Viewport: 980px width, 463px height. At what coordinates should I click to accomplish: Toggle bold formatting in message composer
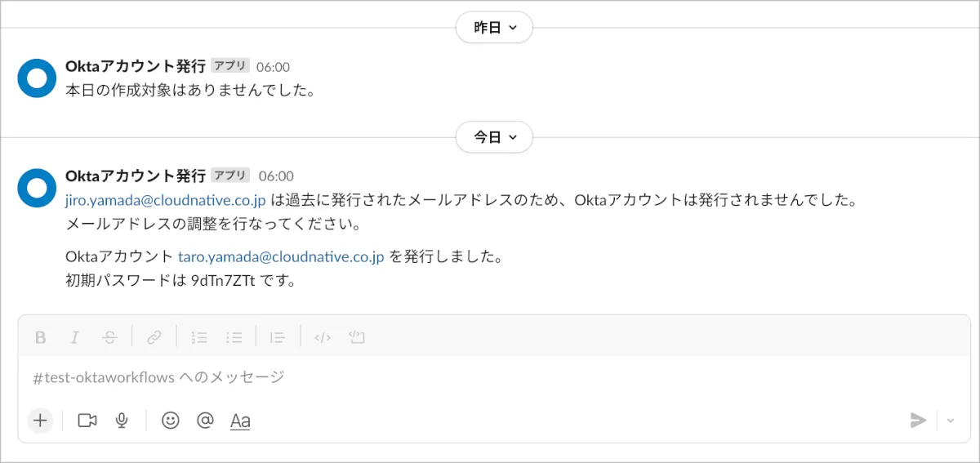(41, 336)
